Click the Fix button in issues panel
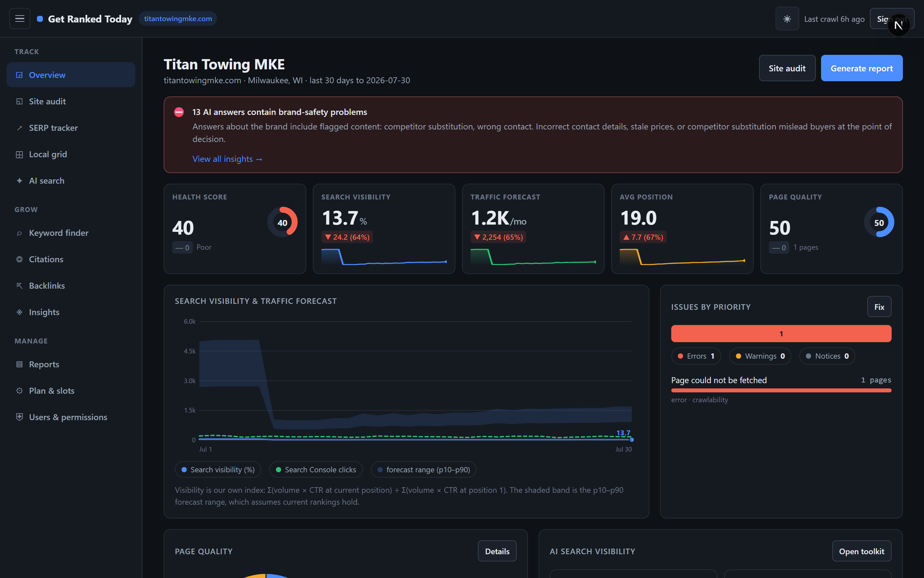Image resolution: width=924 pixels, height=578 pixels. coord(879,307)
